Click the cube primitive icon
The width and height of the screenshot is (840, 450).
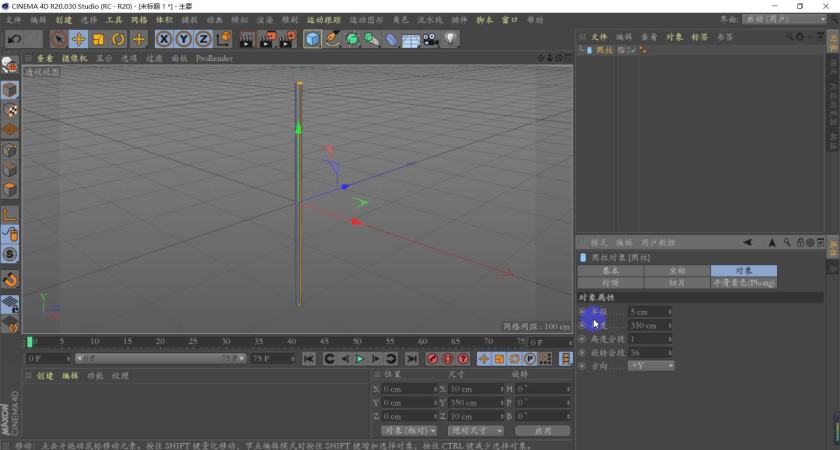point(313,39)
